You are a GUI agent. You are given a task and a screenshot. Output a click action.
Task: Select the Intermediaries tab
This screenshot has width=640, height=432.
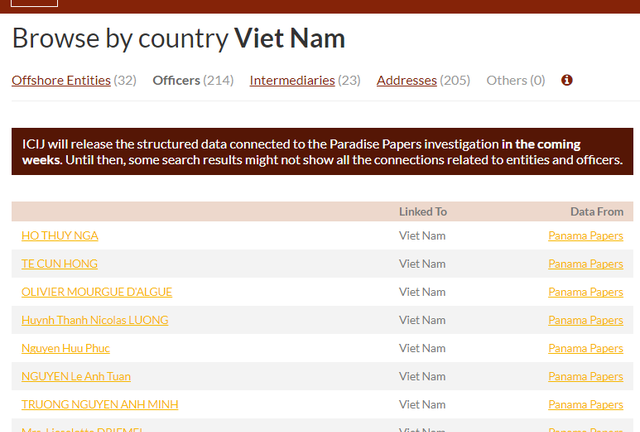[292, 80]
